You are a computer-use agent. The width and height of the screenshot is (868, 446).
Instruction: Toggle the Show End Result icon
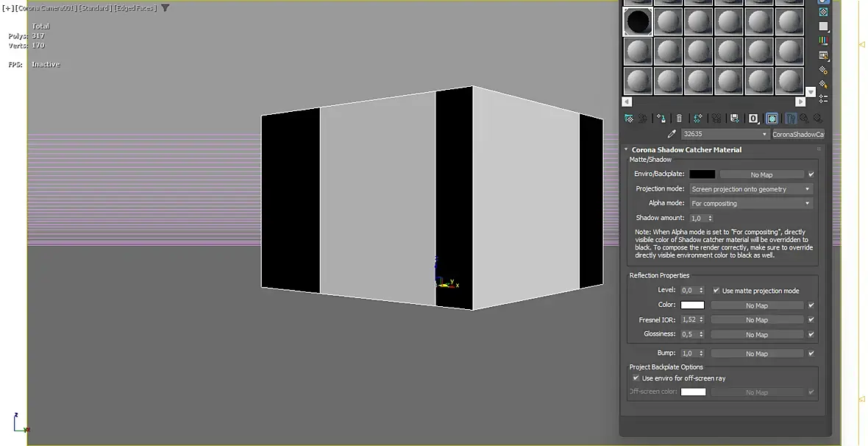791,118
